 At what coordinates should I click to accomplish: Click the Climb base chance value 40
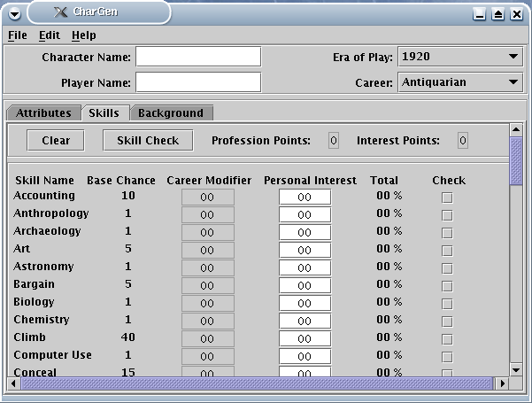[128, 337]
